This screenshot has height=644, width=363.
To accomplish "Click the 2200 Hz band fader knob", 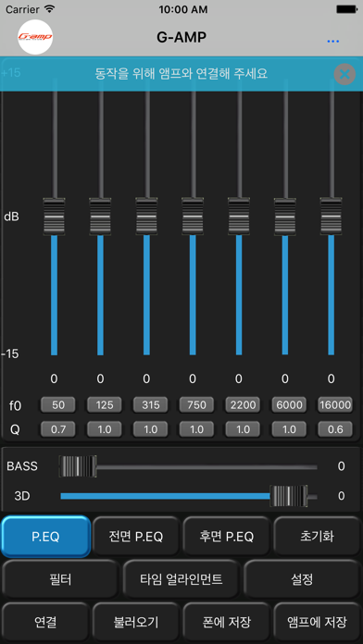I will tap(239, 216).
